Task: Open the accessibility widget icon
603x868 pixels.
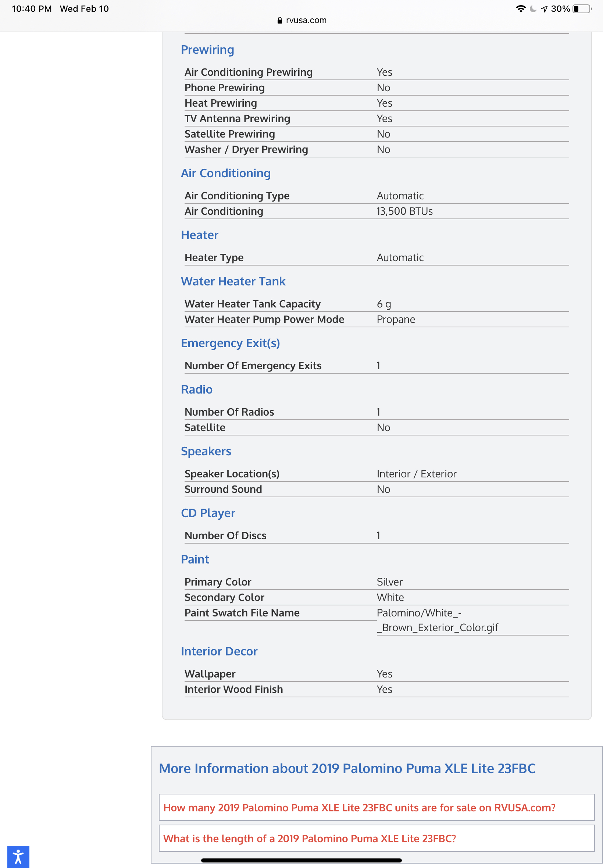Action: [x=18, y=856]
